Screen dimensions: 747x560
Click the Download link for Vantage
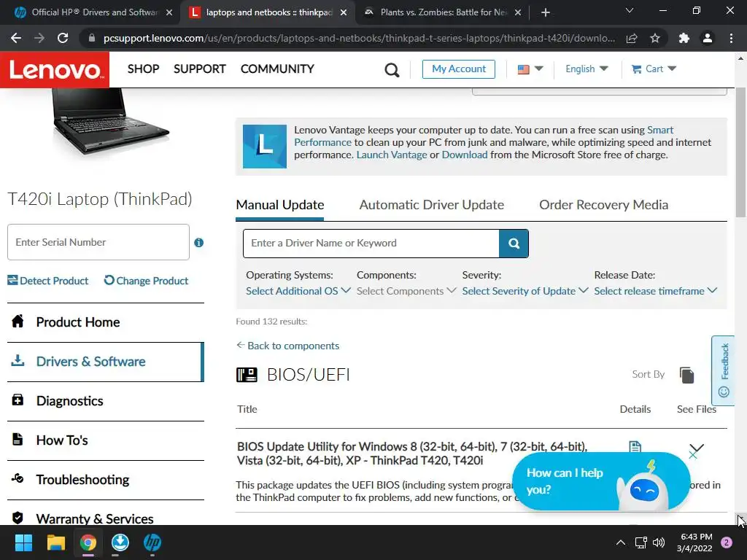[x=465, y=155]
